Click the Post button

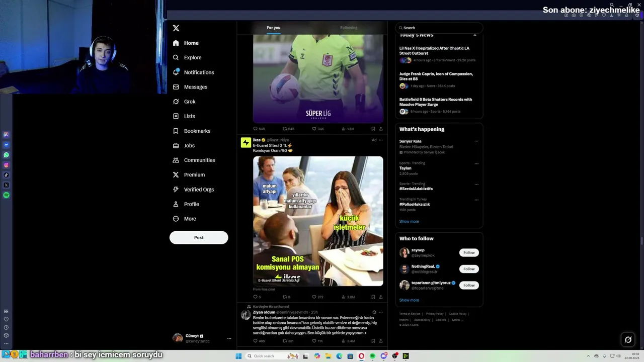point(199,237)
